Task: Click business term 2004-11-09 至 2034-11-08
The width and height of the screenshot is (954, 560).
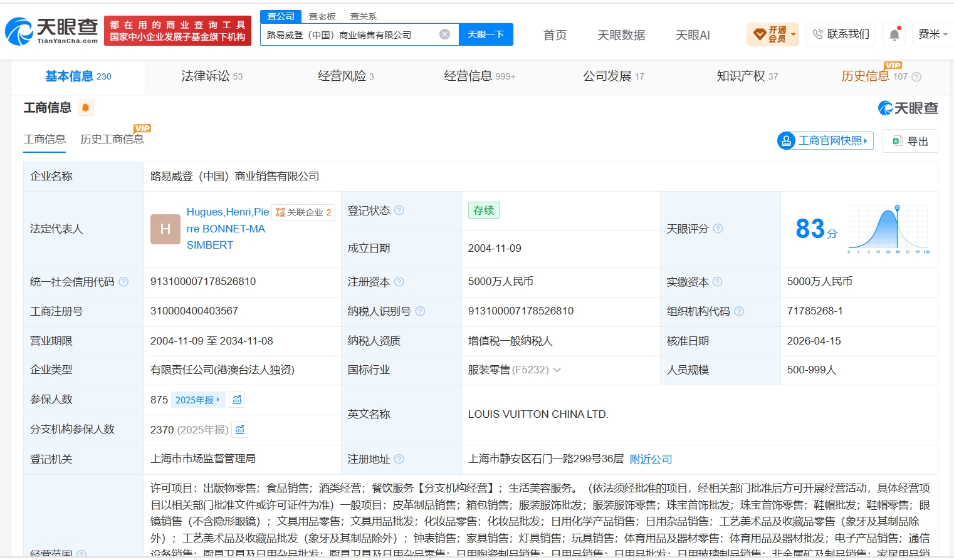Action: tap(212, 341)
